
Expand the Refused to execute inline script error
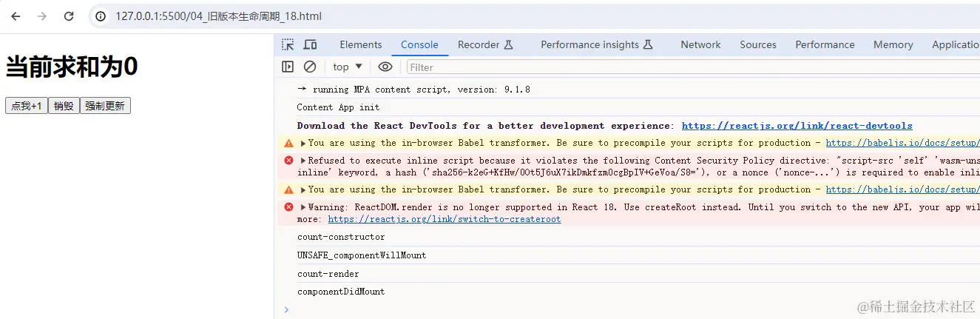(303, 161)
